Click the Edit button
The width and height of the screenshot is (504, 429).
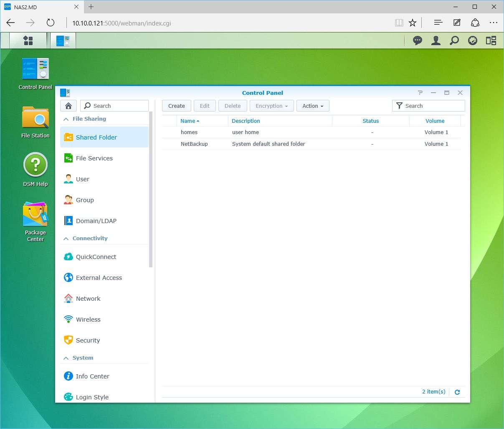tap(205, 106)
